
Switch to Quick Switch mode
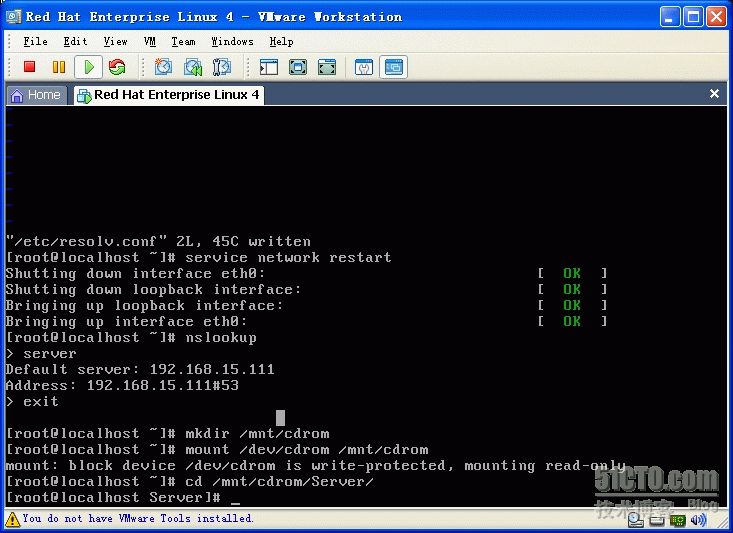click(x=298, y=67)
